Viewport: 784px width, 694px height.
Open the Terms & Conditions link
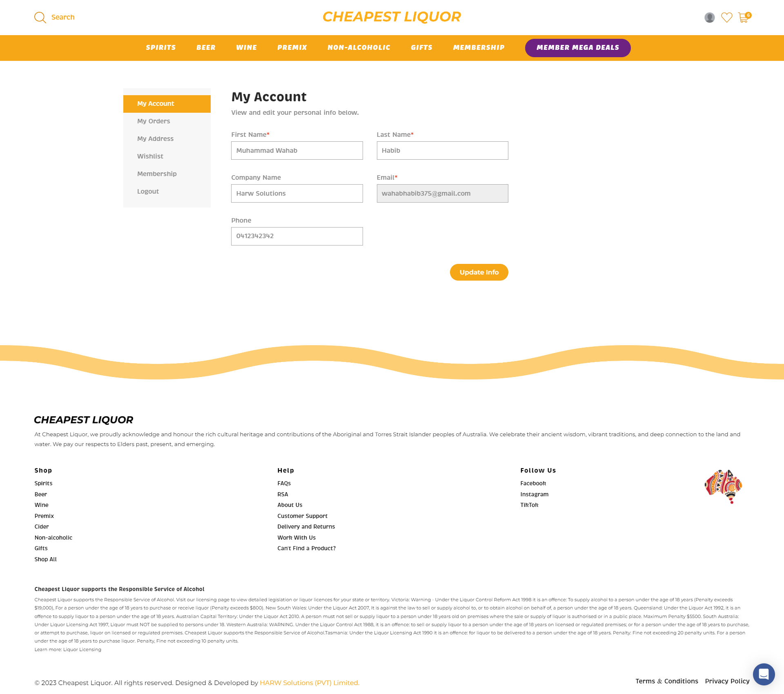667,681
